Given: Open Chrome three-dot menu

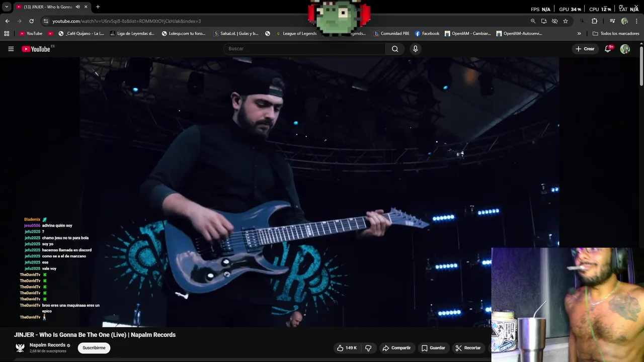Looking at the screenshot, I should pyautogui.click(x=636, y=21).
